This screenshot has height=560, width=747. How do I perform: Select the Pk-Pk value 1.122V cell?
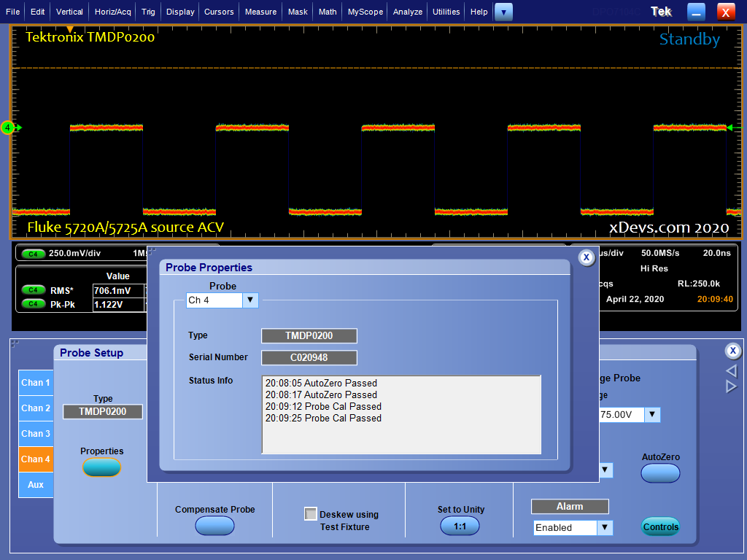pyautogui.click(x=119, y=305)
